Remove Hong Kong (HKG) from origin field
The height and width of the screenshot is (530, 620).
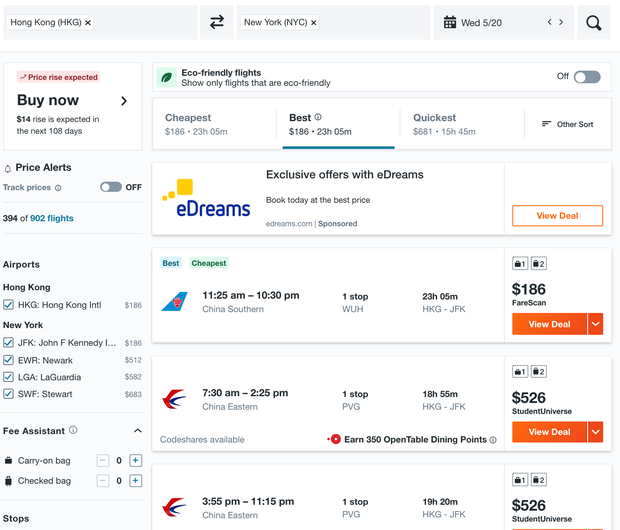(x=88, y=22)
